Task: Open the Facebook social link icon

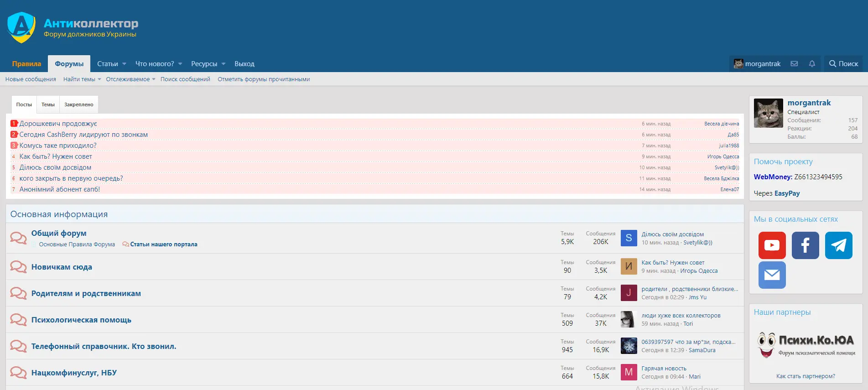Action: point(805,245)
